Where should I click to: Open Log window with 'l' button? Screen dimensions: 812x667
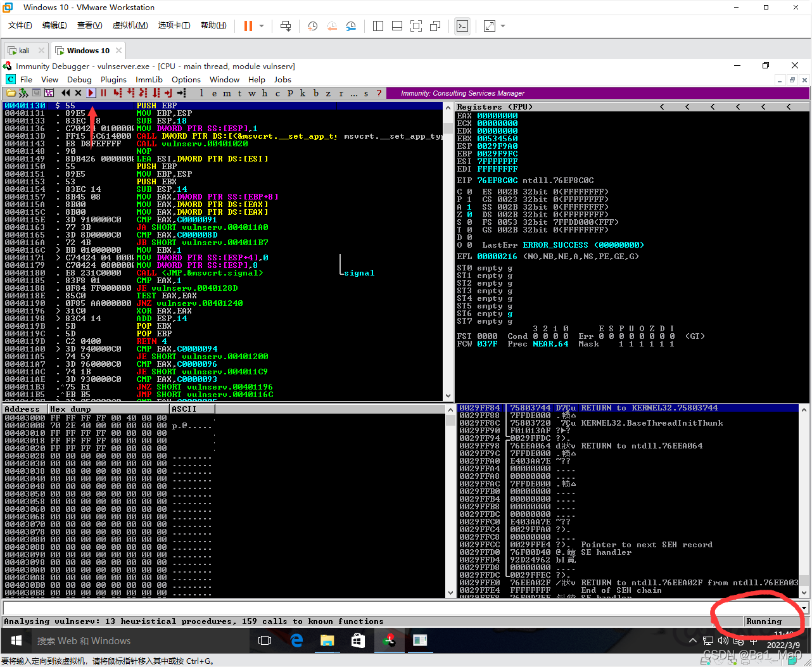(201, 93)
